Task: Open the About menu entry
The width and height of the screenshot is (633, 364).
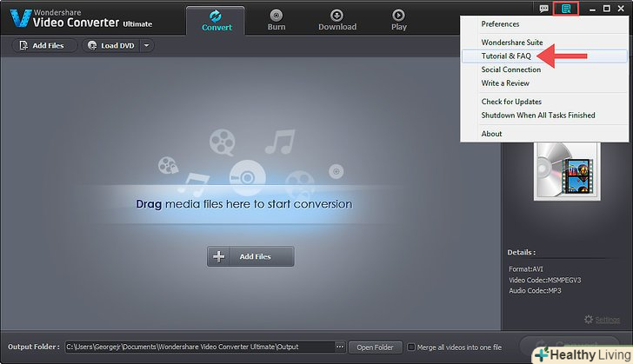Action: click(491, 134)
